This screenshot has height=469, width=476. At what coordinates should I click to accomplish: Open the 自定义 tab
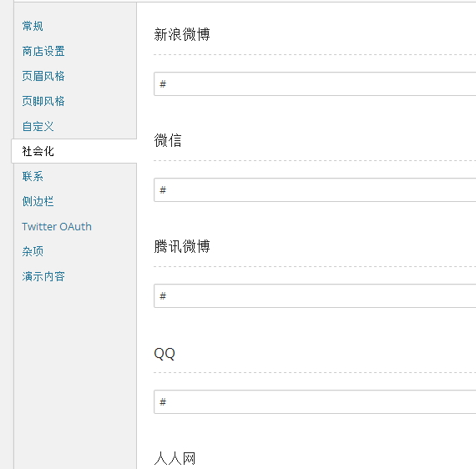click(38, 126)
